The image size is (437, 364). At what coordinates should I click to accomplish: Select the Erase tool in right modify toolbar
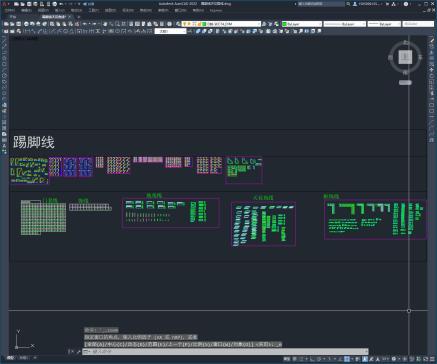431,40
